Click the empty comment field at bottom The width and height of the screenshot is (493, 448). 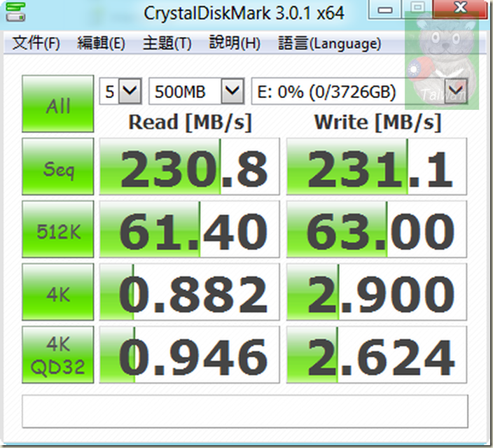click(x=245, y=411)
